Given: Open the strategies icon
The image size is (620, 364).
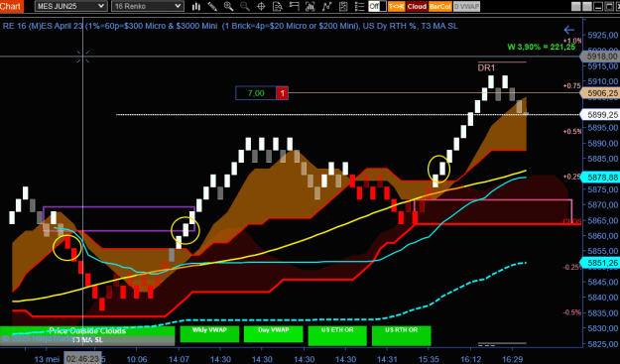Looking at the screenshot, I should (343, 6).
